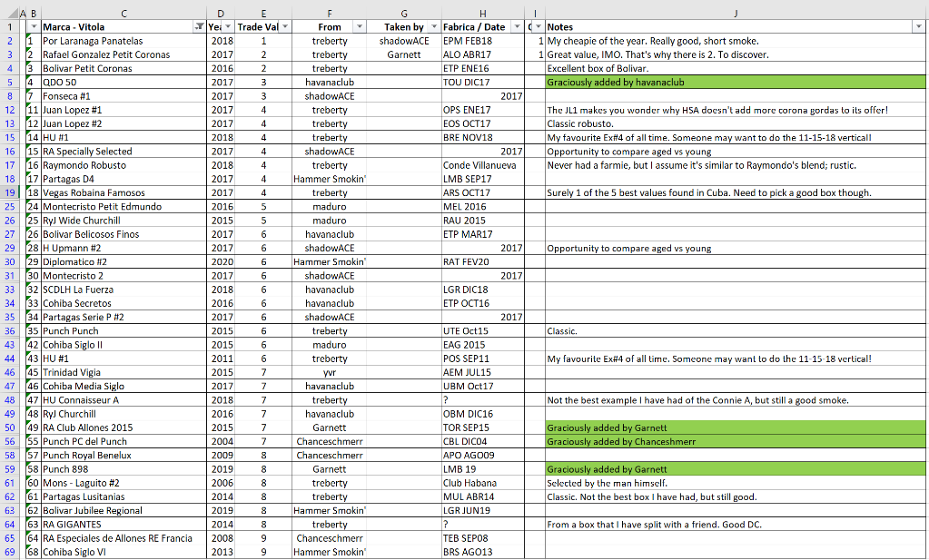Screen dimensions: 929x560
Task: Click the 'Por Laranaga Panatelas' cell
Action: [x=124, y=41]
